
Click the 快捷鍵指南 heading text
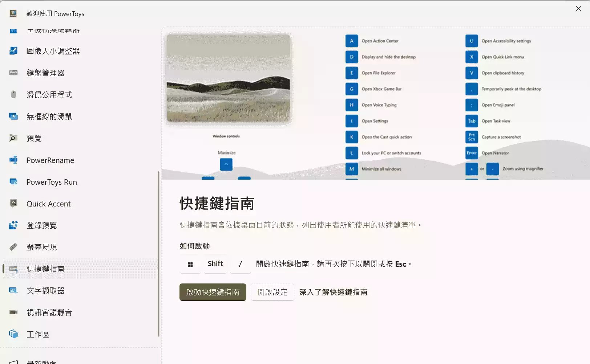[217, 203]
